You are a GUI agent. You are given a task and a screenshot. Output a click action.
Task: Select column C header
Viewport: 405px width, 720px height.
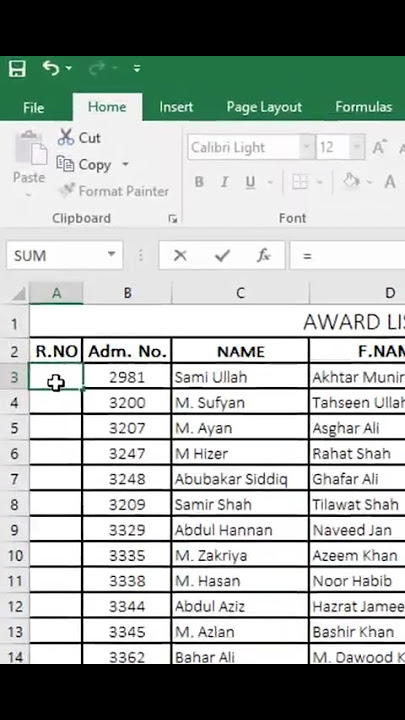tap(240, 293)
